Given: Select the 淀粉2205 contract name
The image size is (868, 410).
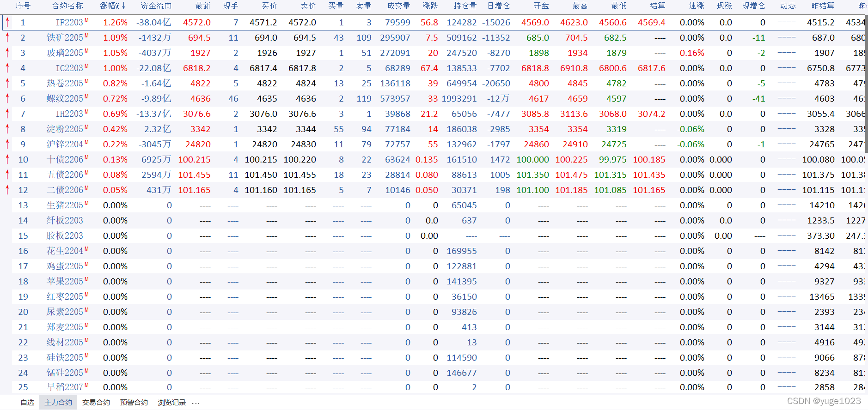Looking at the screenshot, I should pyautogui.click(x=65, y=129).
